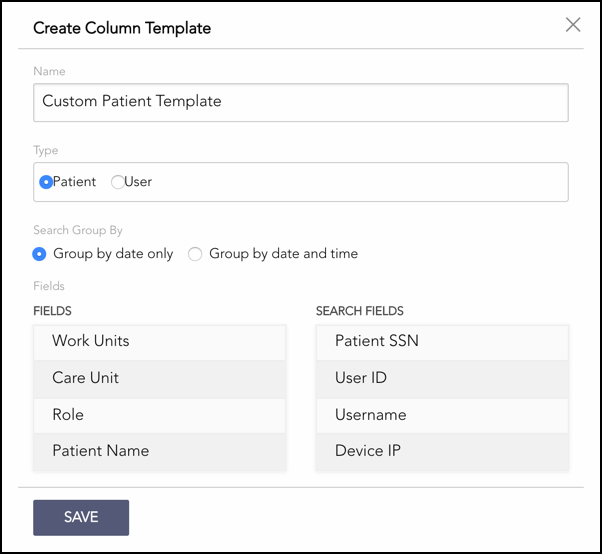Select Device IP search field
The image size is (602, 554).
(x=442, y=451)
